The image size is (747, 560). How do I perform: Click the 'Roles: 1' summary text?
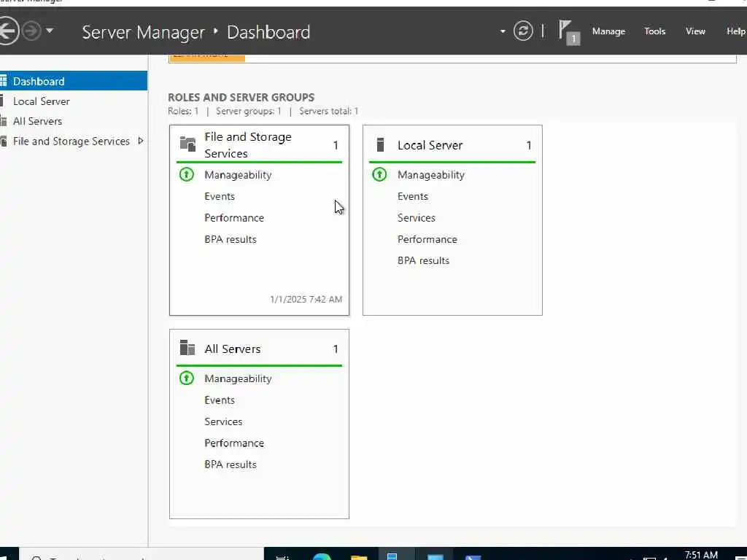[183, 111]
